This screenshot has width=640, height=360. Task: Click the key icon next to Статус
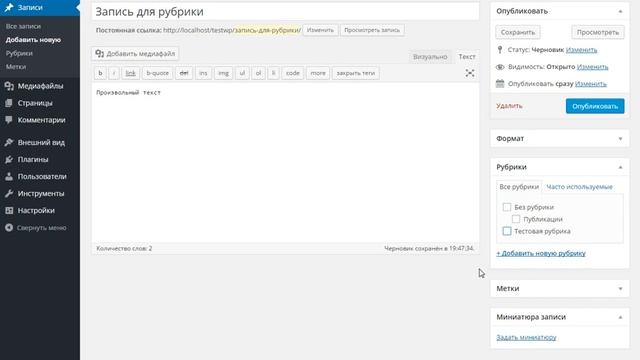(500, 50)
